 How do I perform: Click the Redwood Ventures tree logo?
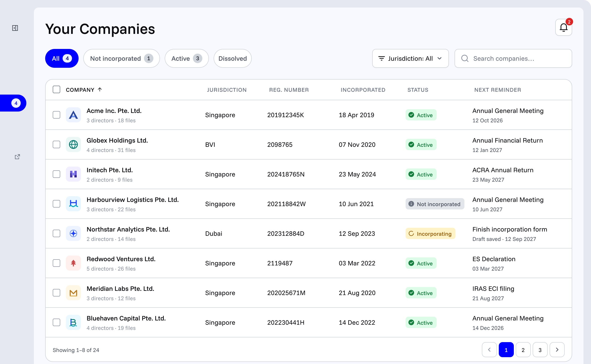pos(73,263)
